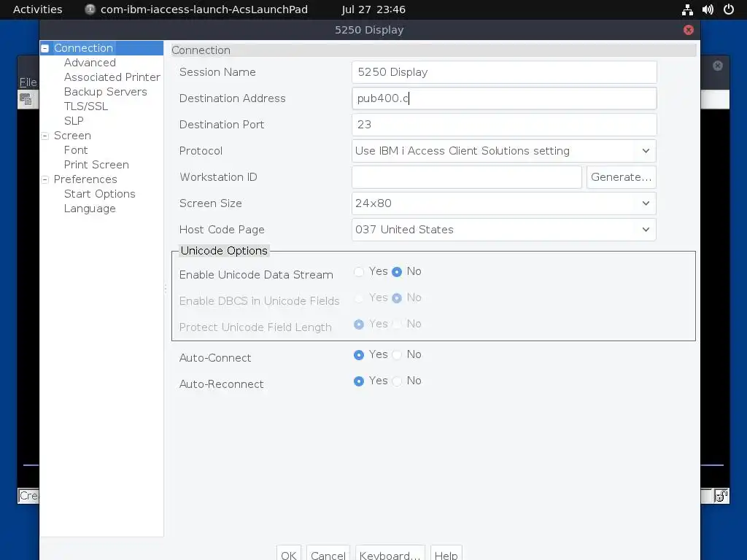Screen dimensions: 747x560
Task: Close the 5250 Display dialog
Action: coord(689,30)
